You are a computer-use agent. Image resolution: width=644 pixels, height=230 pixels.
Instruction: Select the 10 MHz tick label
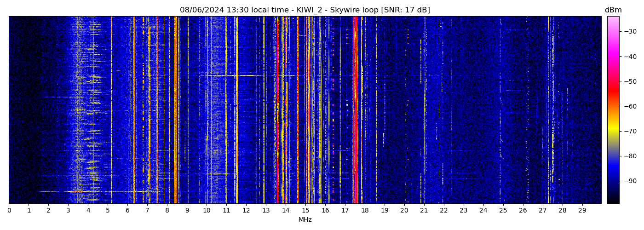click(x=207, y=211)
